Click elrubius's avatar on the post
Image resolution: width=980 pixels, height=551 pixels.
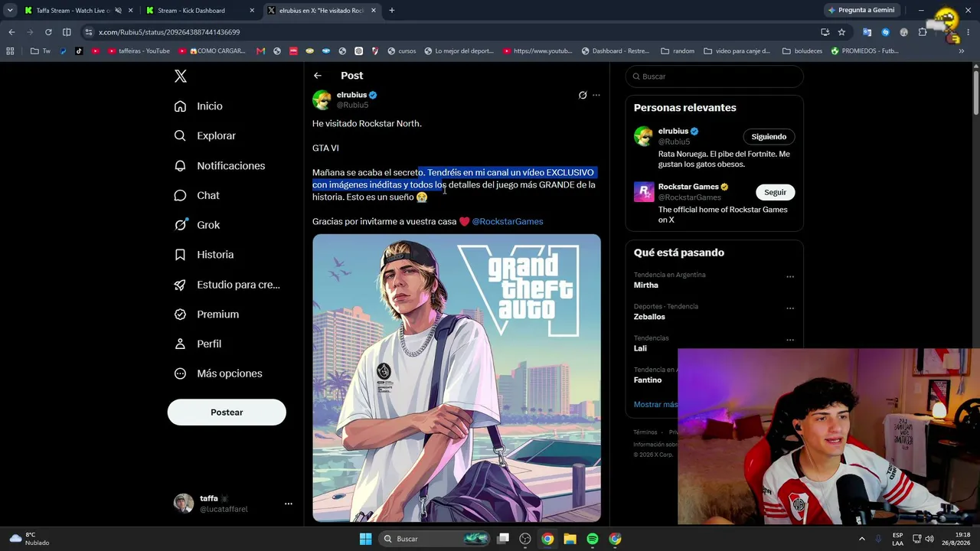[322, 99]
